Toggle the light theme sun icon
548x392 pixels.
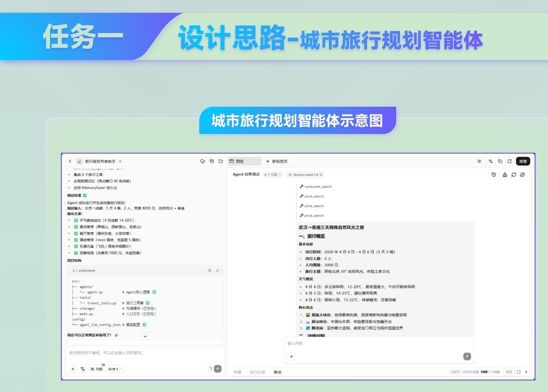pos(479,161)
